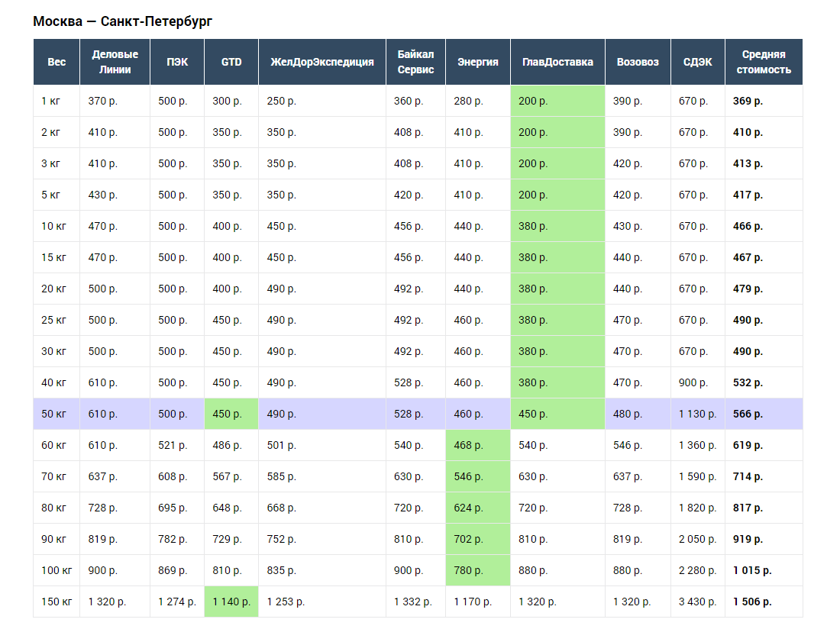The width and height of the screenshot is (840, 629).
Task: Select the '2 050 р.' СДЭК cell
Action: [x=697, y=539]
